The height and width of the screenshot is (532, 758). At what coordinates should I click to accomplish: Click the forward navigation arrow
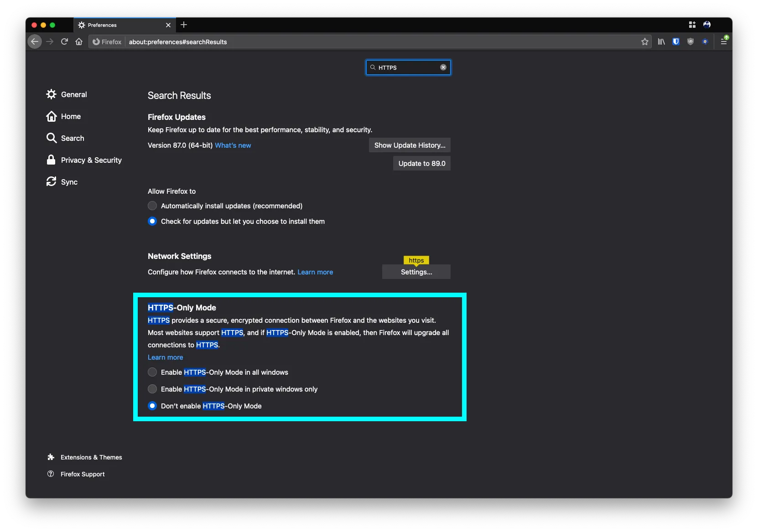[x=50, y=41]
